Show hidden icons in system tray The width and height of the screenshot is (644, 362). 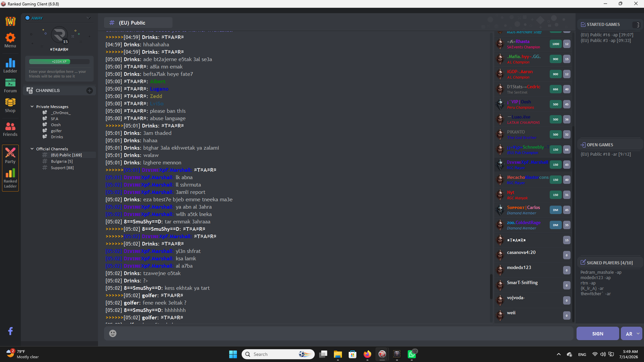[558, 354]
